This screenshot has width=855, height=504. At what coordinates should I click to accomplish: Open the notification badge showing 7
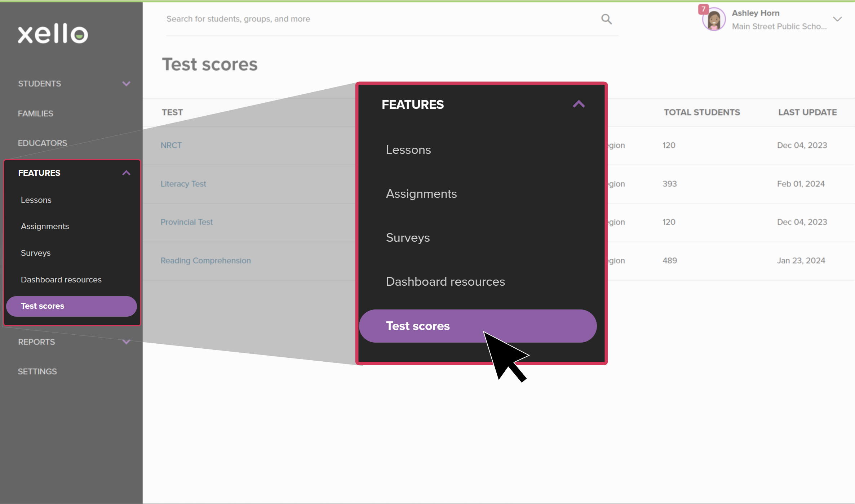coord(703,9)
